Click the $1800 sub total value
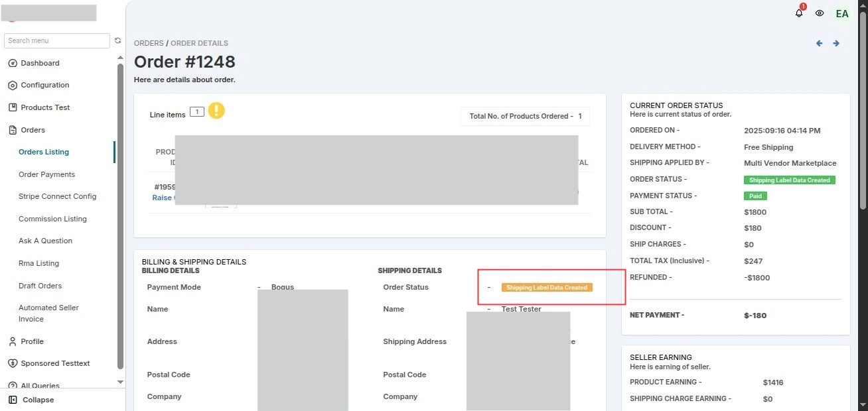This screenshot has width=868, height=411. point(755,212)
